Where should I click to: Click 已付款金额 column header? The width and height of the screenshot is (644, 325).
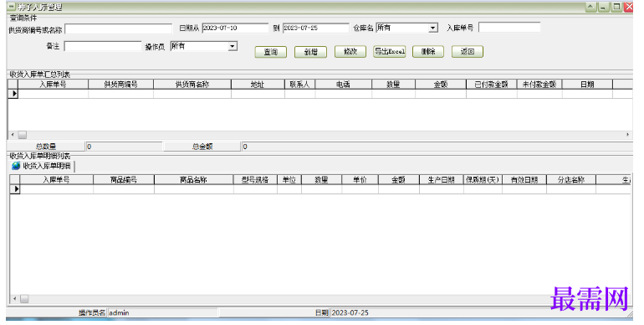(x=491, y=85)
